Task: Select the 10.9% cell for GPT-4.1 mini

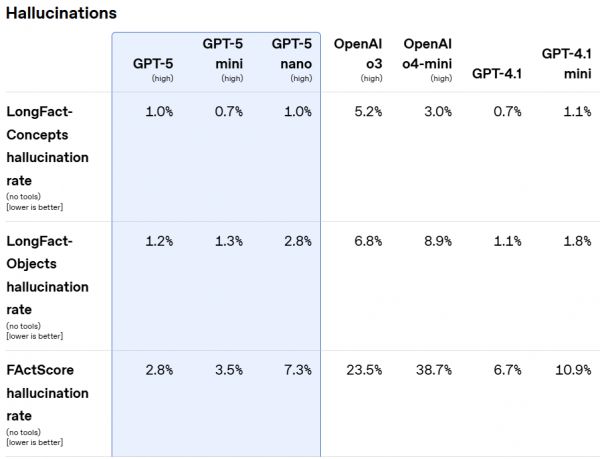Action: [572, 370]
